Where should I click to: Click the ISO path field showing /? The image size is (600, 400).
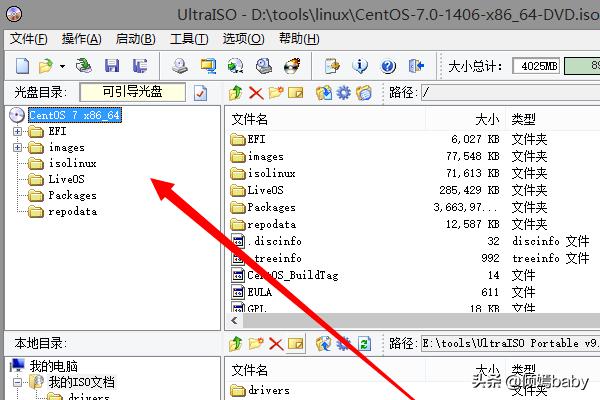point(510,93)
